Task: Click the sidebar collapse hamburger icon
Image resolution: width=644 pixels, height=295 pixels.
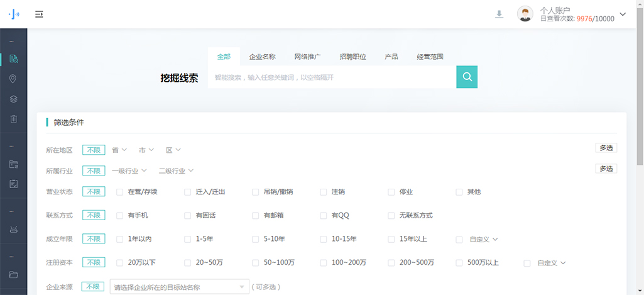Action: tap(39, 14)
